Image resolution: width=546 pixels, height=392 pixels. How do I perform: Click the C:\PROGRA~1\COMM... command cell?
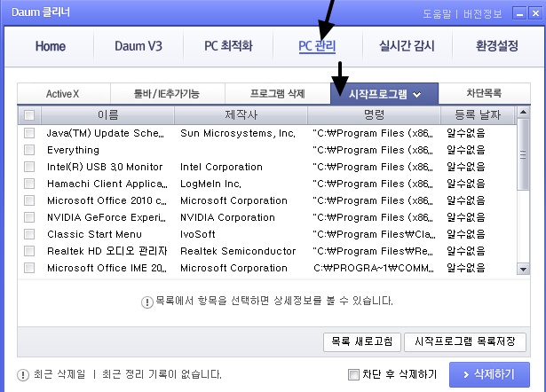tap(374, 268)
